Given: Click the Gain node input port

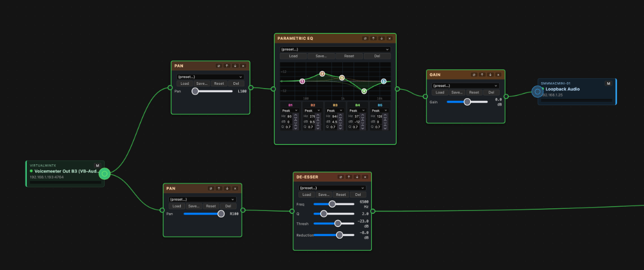Looking at the screenshot, I should pyautogui.click(x=426, y=97).
